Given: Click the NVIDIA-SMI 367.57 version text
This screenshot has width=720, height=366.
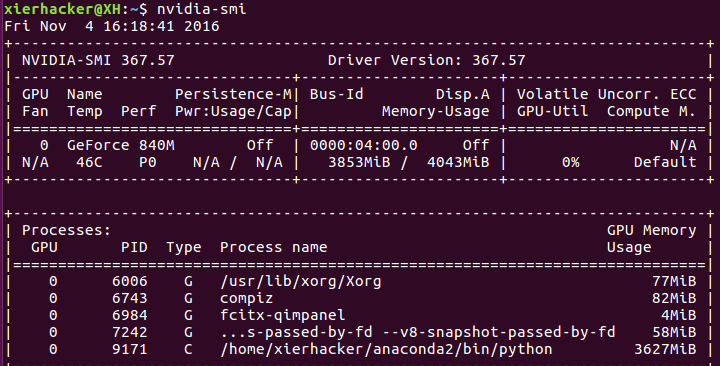Looking at the screenshot, I should [98, 60].
